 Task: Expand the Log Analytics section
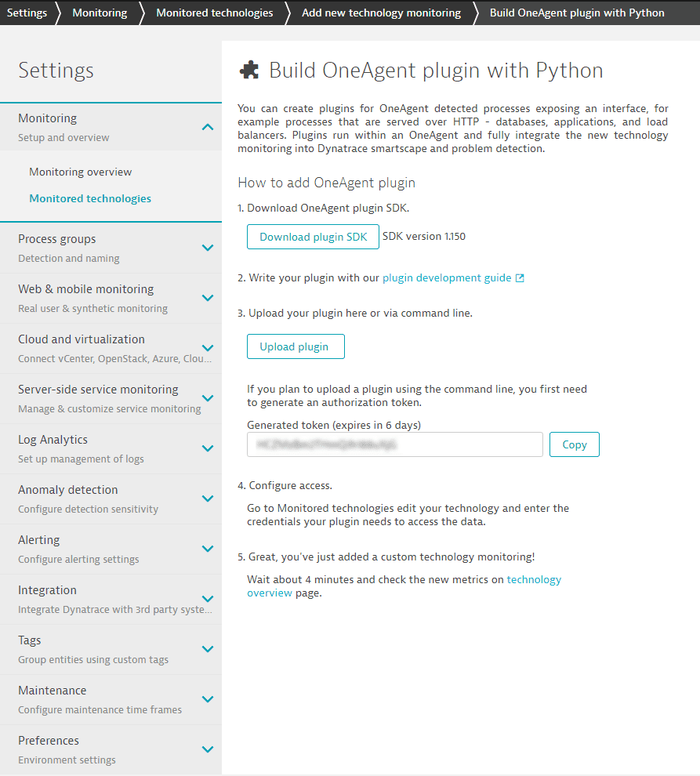(x=208, y=448)
